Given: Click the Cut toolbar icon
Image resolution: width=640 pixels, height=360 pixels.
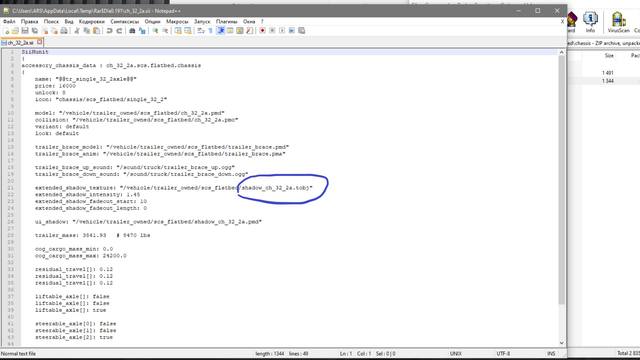Looking at the screenshot, I should (x=77, y=31).
